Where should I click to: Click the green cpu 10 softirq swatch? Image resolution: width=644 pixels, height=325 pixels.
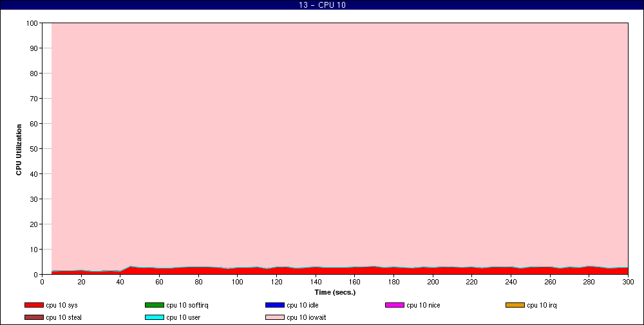[154, 305]
